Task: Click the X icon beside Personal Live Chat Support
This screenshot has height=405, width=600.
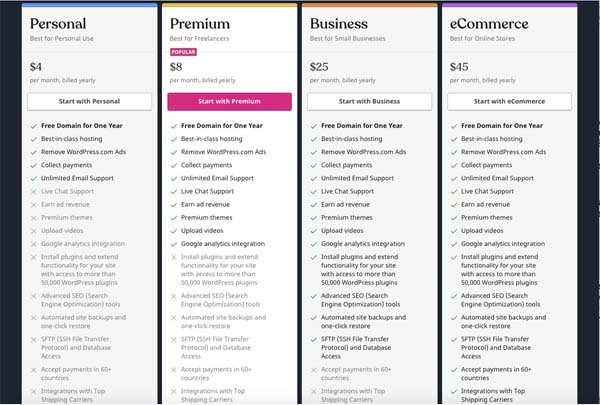Action: pos(34,191)
